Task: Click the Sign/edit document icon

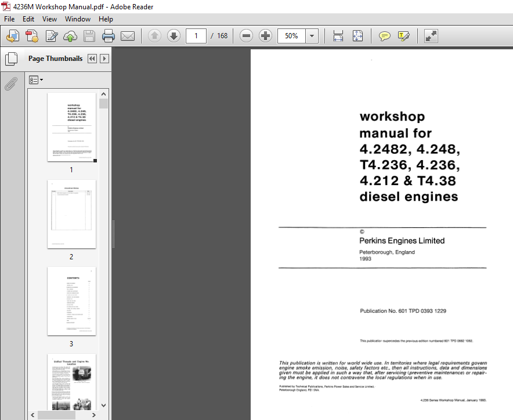Action: point(52,36)
